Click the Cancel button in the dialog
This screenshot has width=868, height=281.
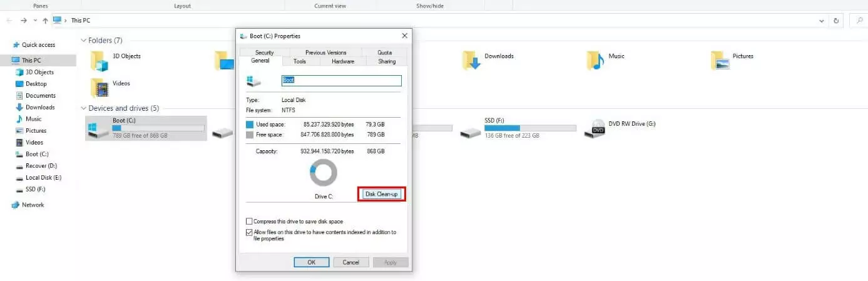tap(350, 262)
